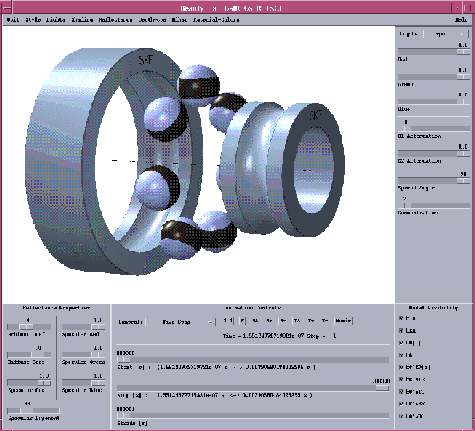
Task: Toggle the third Model Visibility checkbox
Action: click(401, 343)
